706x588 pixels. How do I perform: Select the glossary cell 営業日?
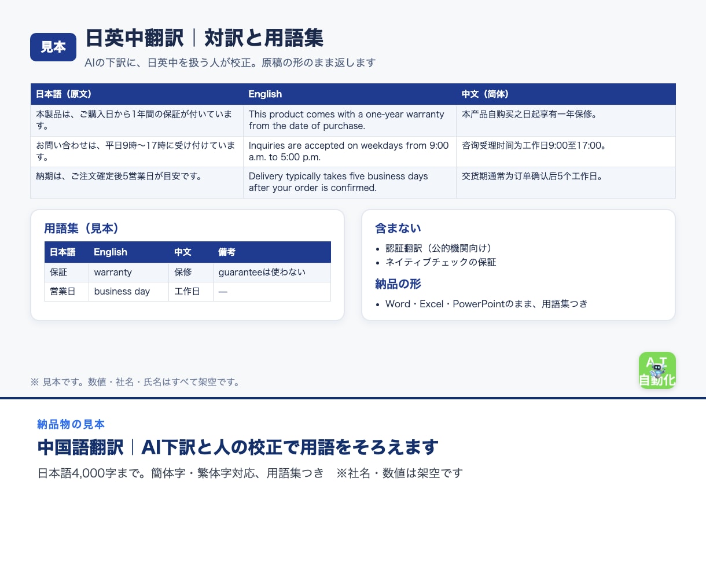[x=67, y=292]
